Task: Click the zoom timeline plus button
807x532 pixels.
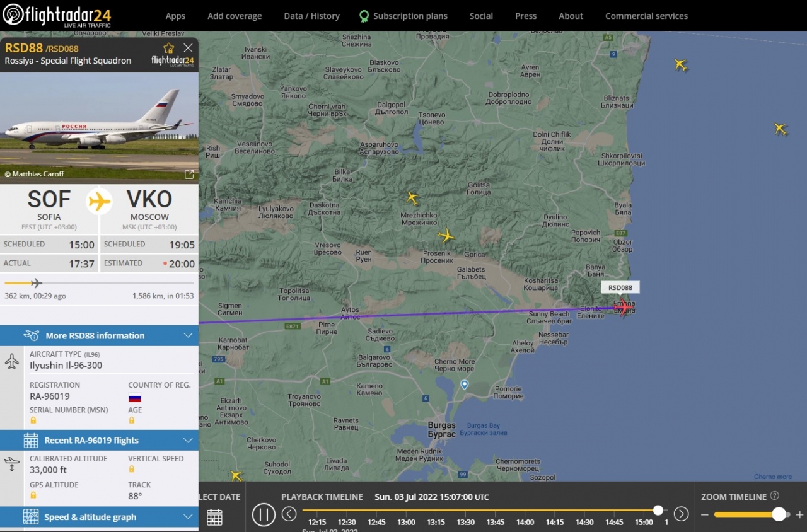Action: [x=799, y=514]
